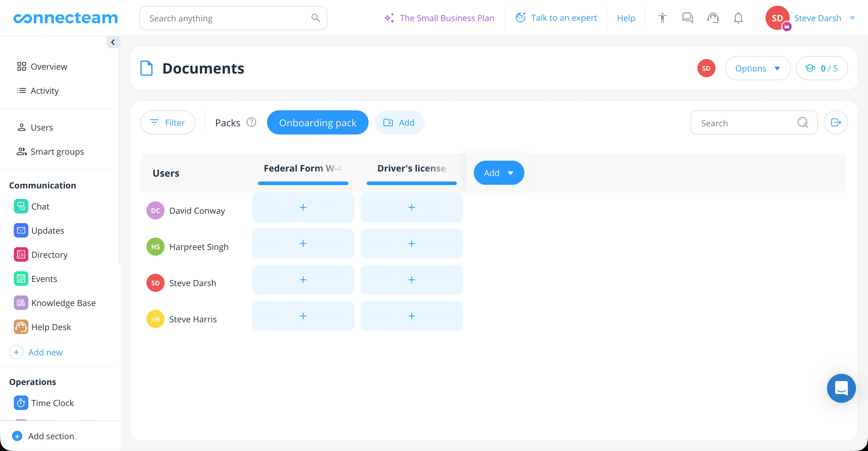Select the Knowledge Base icon
This screenshot has width=868, height=451.
(21, 302)
